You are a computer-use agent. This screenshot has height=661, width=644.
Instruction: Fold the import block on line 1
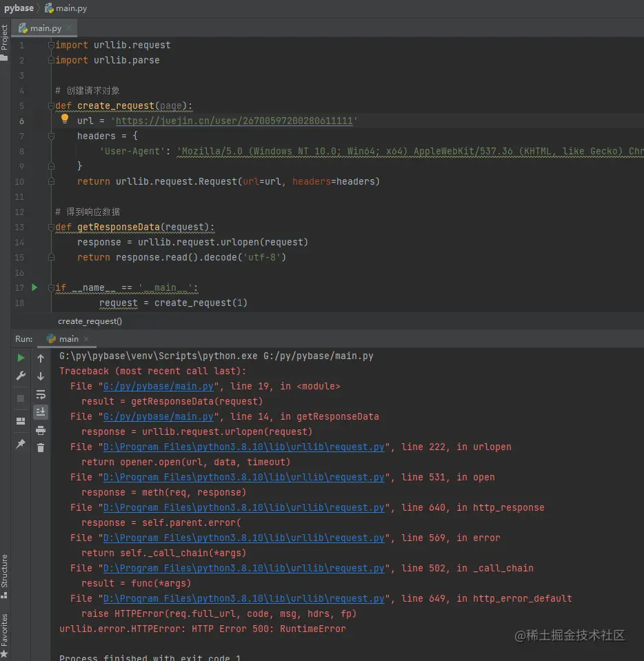(51, 45)
